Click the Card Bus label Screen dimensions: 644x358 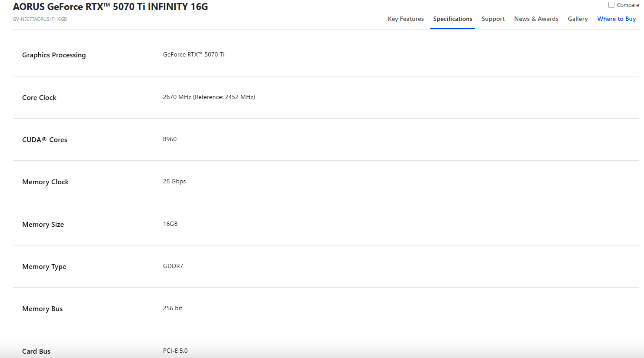[36, 351]
